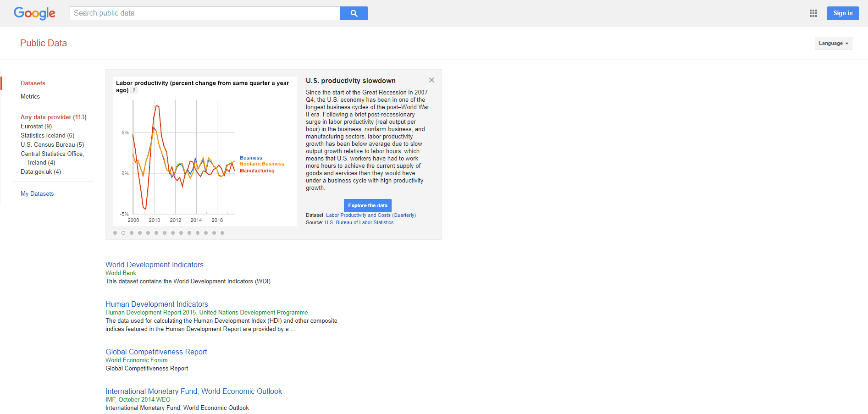The height and width of the screenshot is (414, 868).
Task: Open My Datasets
Action: [37, 193]
